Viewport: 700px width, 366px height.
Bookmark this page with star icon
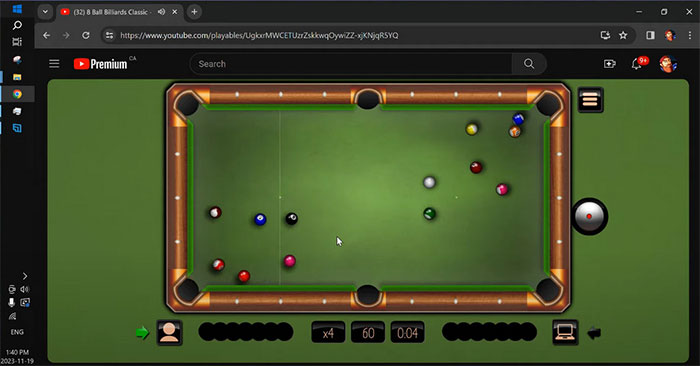(x=623, y=35)
